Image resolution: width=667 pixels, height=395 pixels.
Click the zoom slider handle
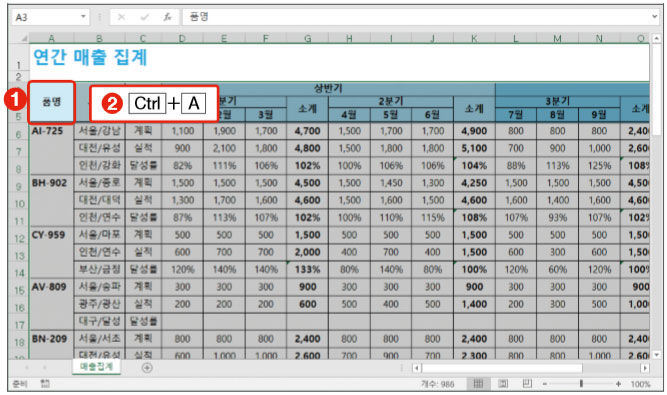(x=581, y=384)
